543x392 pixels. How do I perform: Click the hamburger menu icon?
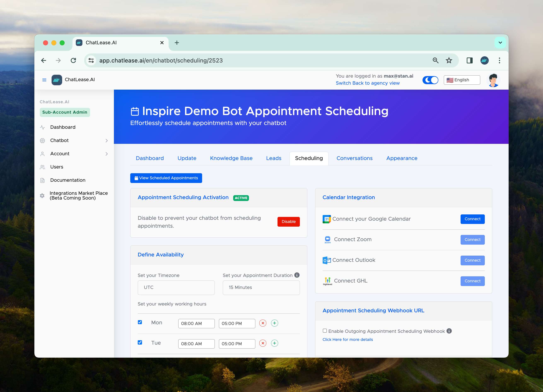44,80
